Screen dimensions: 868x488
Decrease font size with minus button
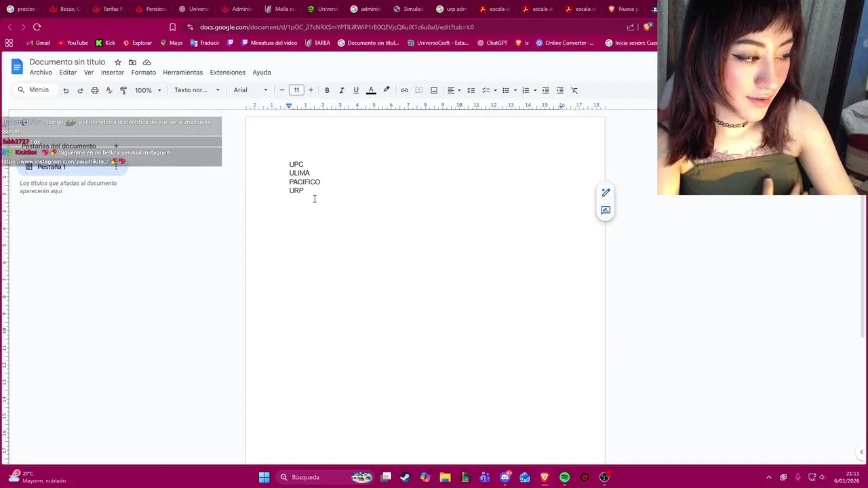[x=282, y=90]
